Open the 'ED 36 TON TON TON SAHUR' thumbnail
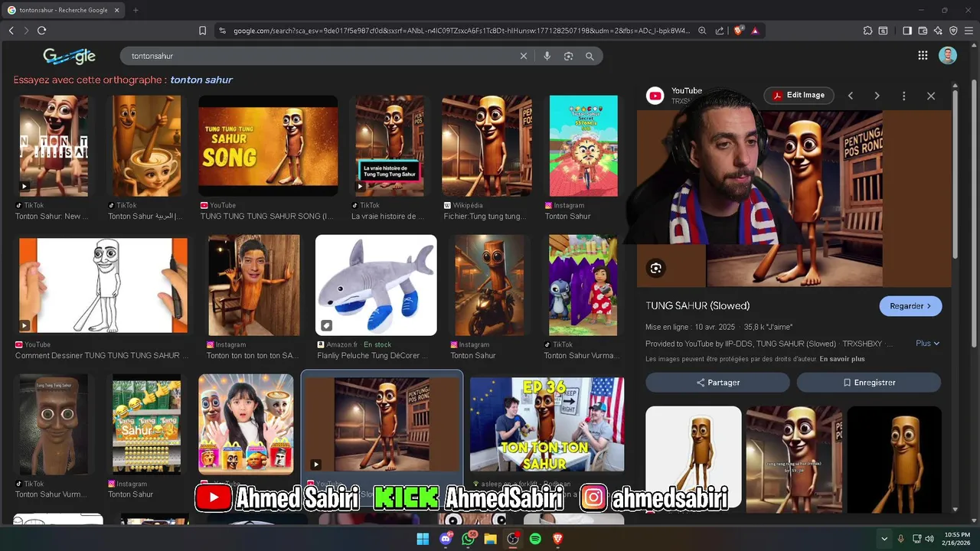The image size is (980, 551). tap(547, 424)
